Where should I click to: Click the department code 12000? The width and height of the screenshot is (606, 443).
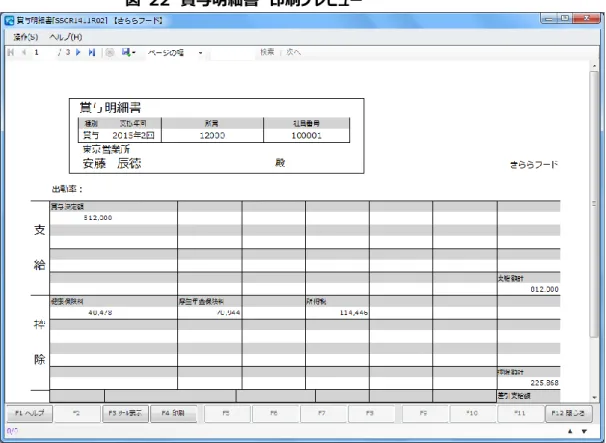pos(212,136)
